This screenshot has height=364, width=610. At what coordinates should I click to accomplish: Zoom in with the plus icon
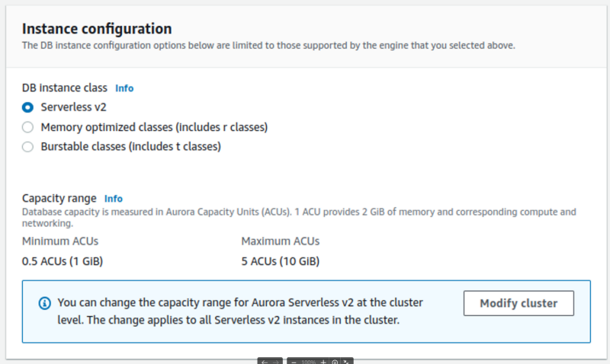pyautogui.click(x=323, y=362)
